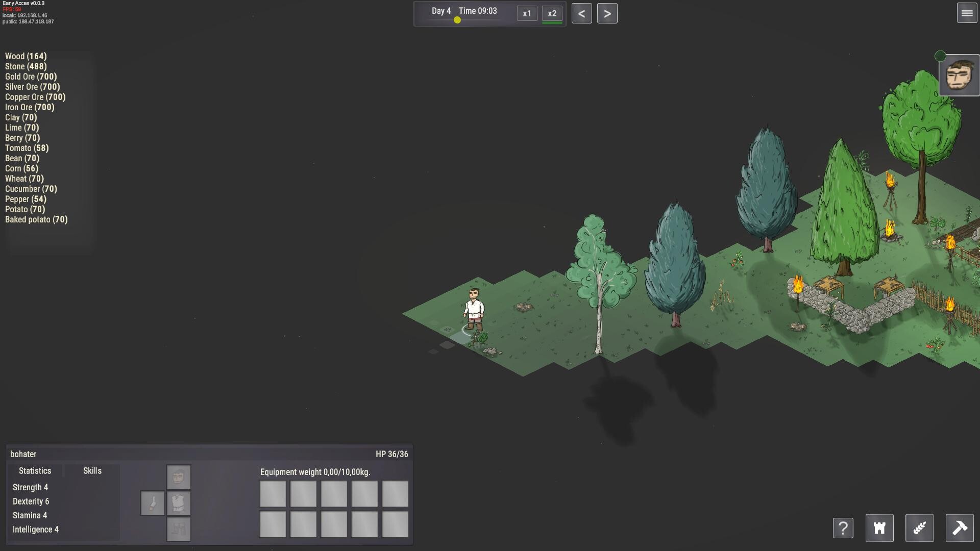
Task: Switch to the Statistics tab
Action: click(x=34, y=470)
